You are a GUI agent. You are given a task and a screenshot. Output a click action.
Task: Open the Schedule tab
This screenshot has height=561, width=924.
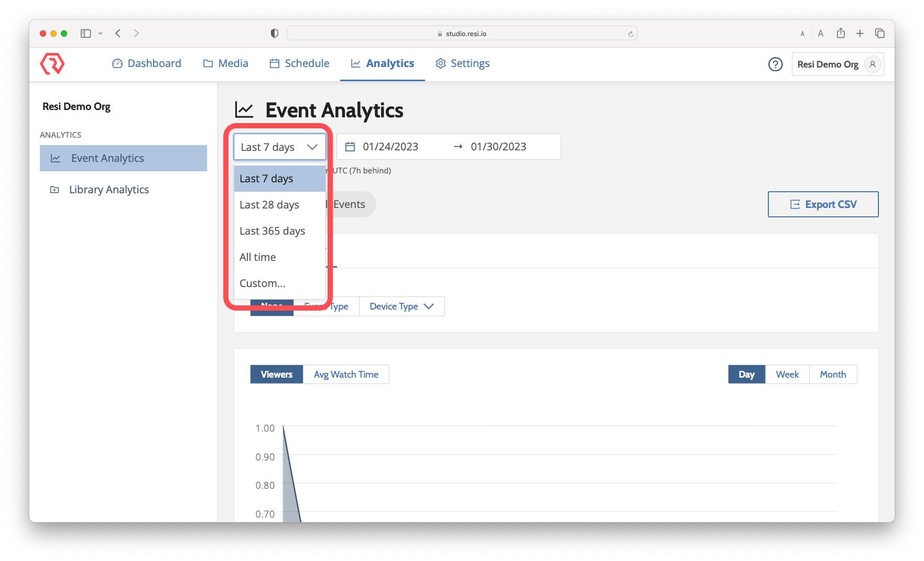pos(299,63)
